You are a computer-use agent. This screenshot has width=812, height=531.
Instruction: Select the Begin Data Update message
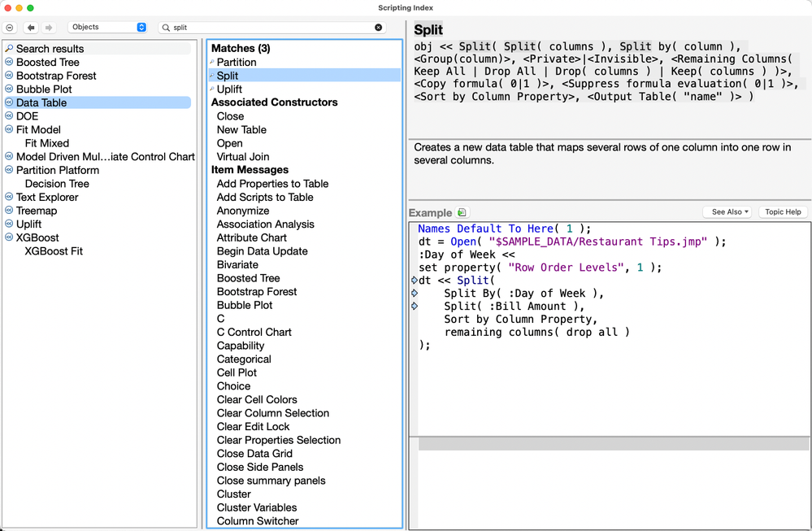[262, 250]
